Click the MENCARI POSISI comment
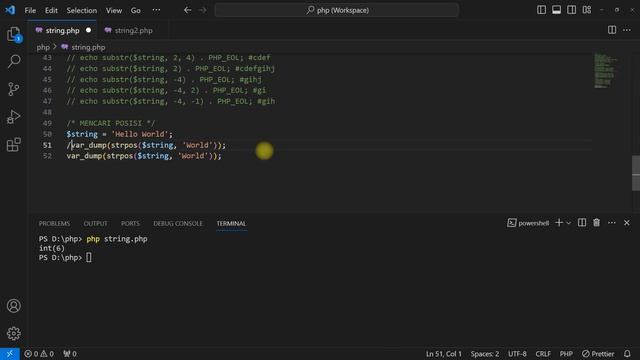This screenshot has width=640, height=360. click(x=111, y=123)
